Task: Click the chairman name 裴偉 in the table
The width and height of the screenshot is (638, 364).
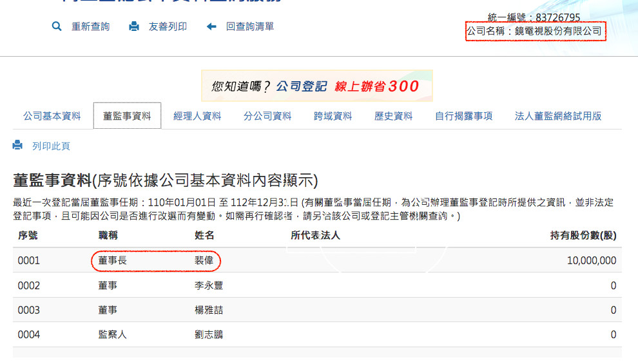Action: coord(204,261)
